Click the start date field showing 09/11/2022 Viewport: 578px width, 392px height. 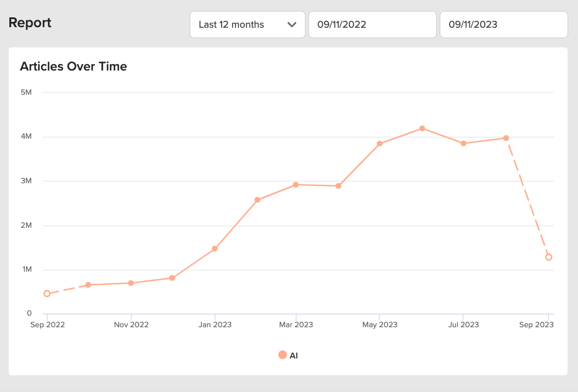(372, 25)
